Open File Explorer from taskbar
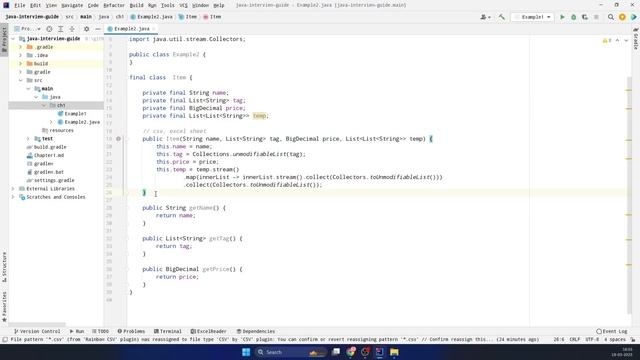This screenshot has height=360, width=640. point(394,352)
